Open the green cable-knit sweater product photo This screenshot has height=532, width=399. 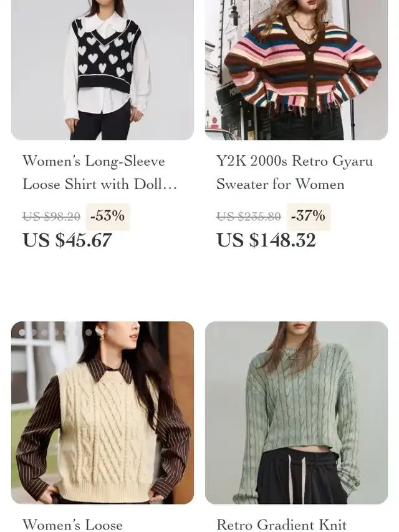(x=296, y=413)
